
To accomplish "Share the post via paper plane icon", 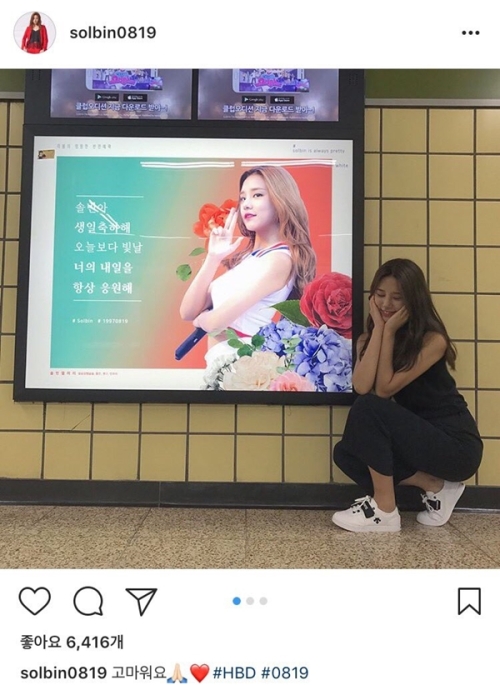I will [141, 601].
